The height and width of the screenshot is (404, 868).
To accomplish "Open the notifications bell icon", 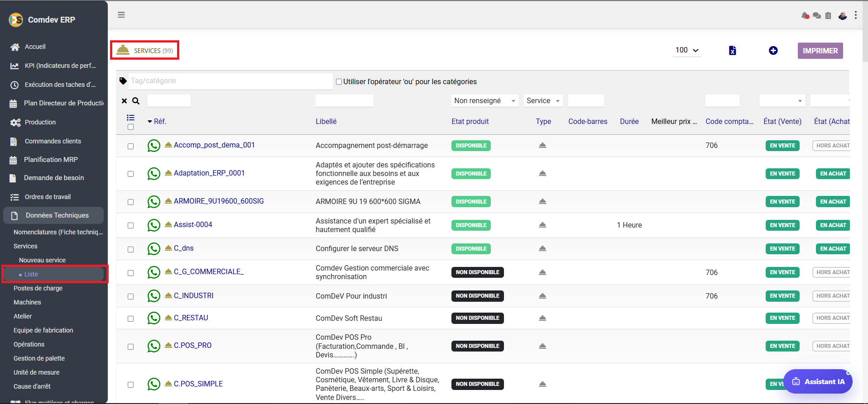I will pos(805,15).
